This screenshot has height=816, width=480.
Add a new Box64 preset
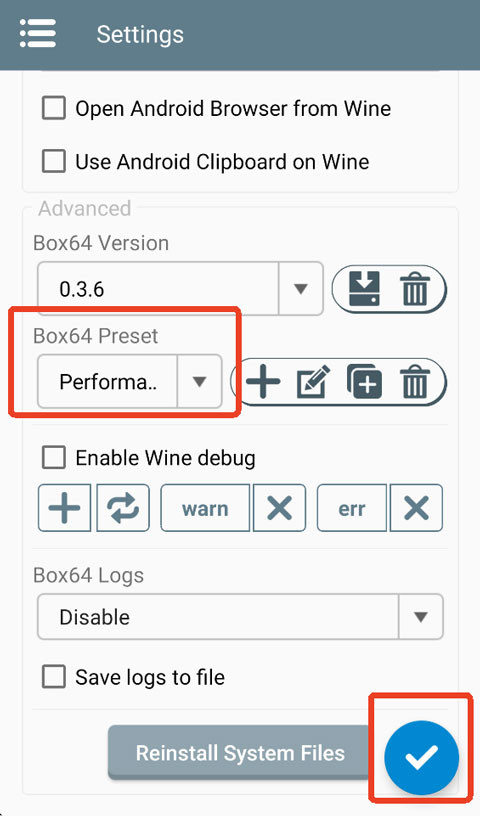tap(263, 381)
